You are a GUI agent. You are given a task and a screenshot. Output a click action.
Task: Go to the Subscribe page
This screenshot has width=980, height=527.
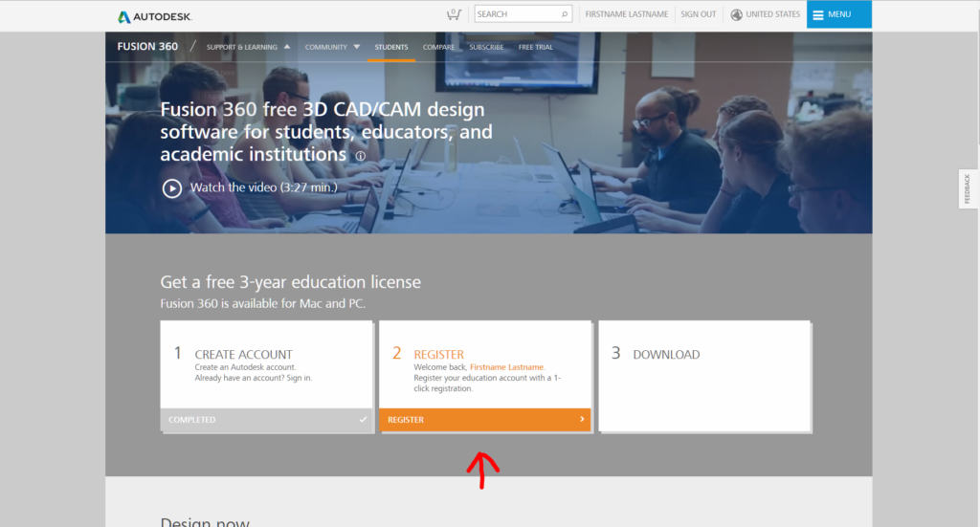coord(486,47)
